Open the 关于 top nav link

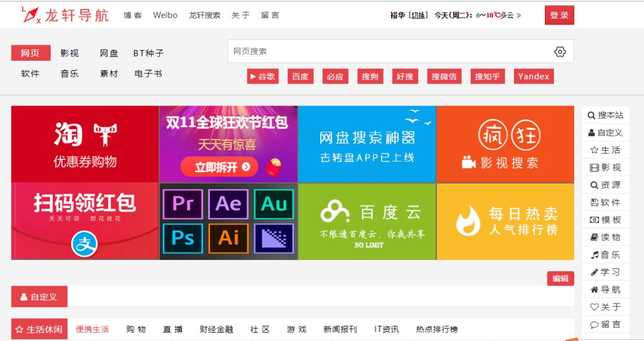[241, 15]
